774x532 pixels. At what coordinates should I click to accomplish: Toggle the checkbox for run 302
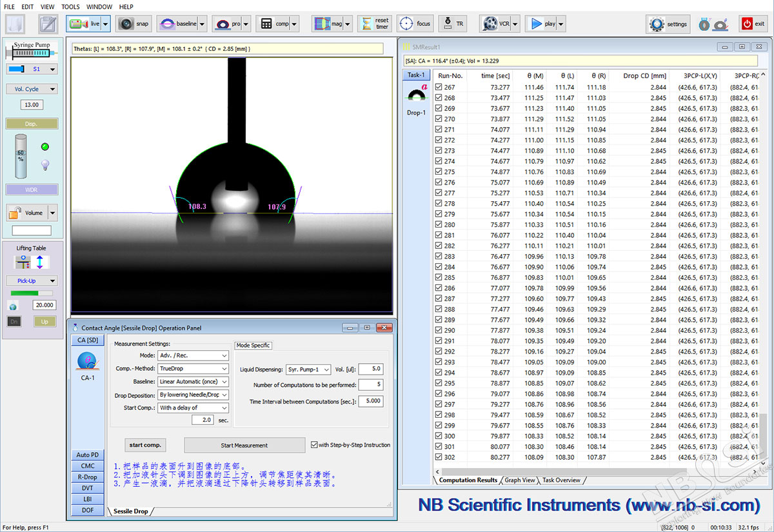coord(439,457)
